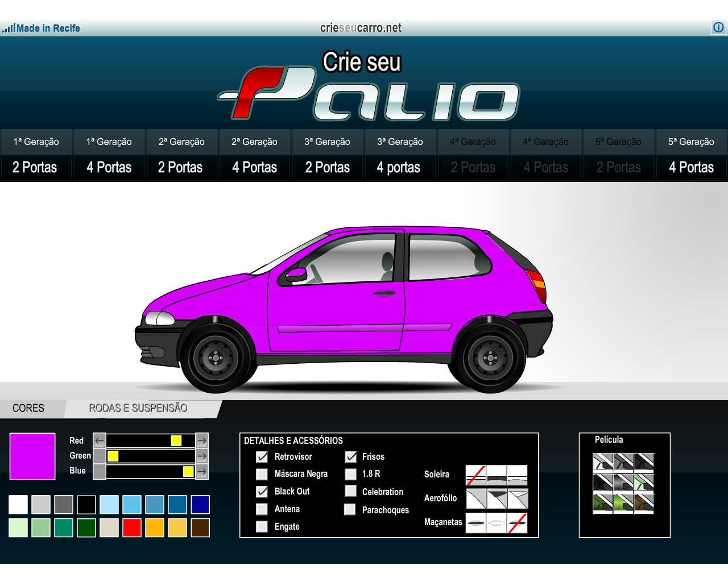
Task: Click the current magenta color preview
Action: (32, 456)
